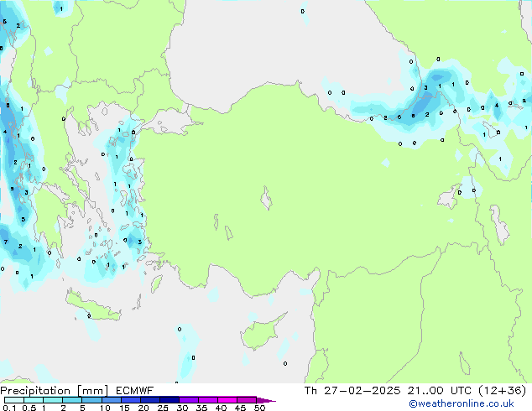Click the legend value '45'
This screenshot has width=532, height=411.
(x=240, y=408)
